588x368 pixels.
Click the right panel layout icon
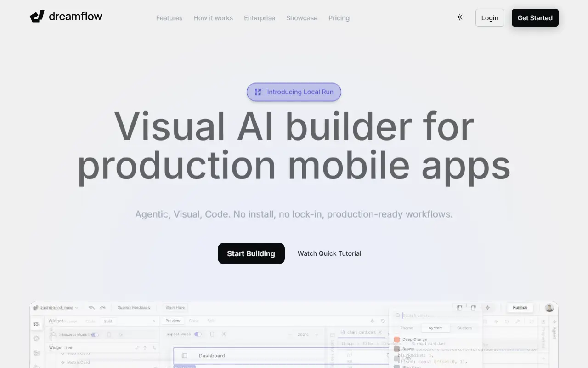tap(473, 308)
